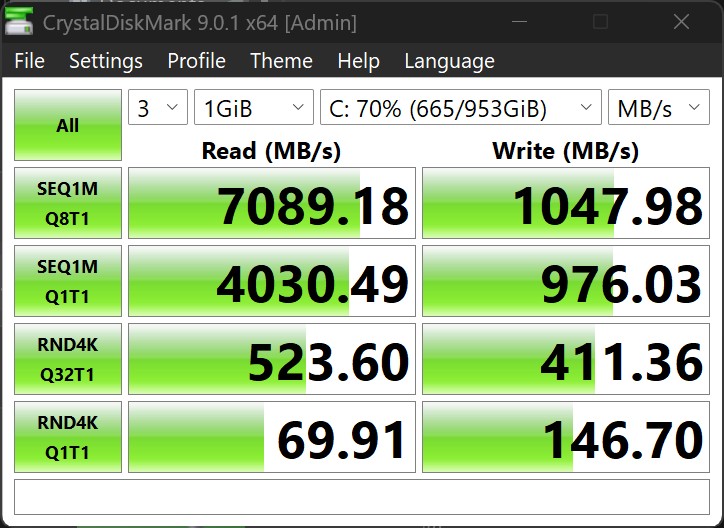
Task: Click the 146.70 random write result
Action: tap(566, 437)
